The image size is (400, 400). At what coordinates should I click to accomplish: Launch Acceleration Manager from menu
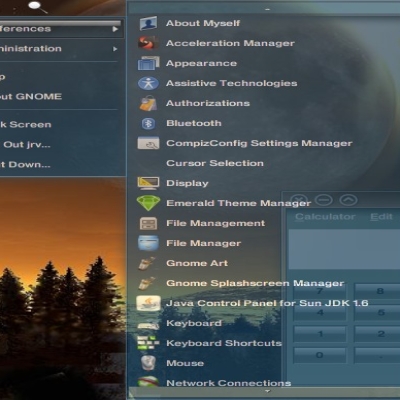tap(230, 43)
